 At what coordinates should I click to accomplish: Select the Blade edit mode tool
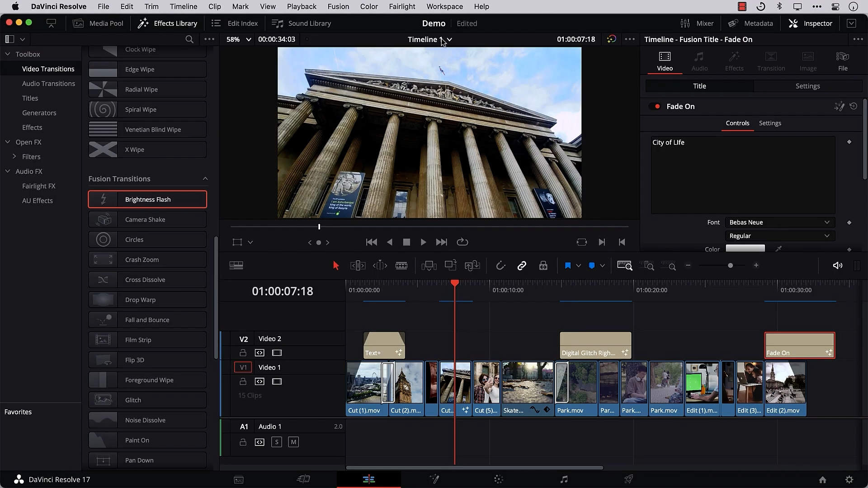point(401,265)
